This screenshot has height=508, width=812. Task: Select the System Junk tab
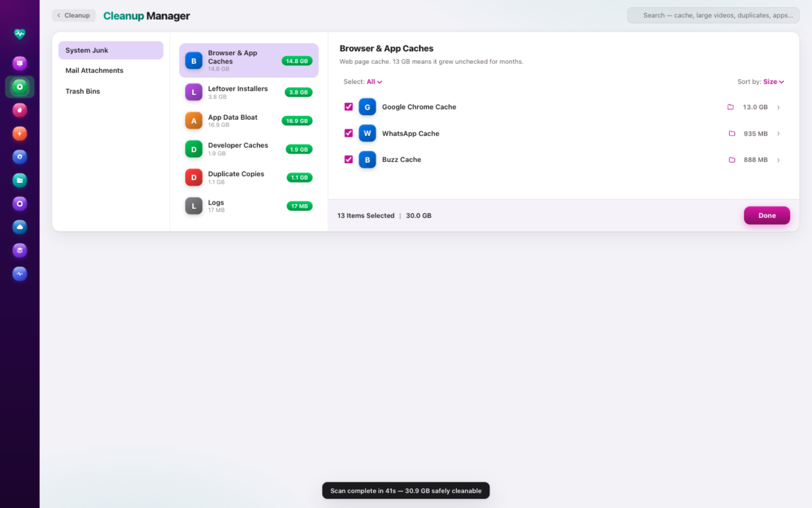point(111,50)
